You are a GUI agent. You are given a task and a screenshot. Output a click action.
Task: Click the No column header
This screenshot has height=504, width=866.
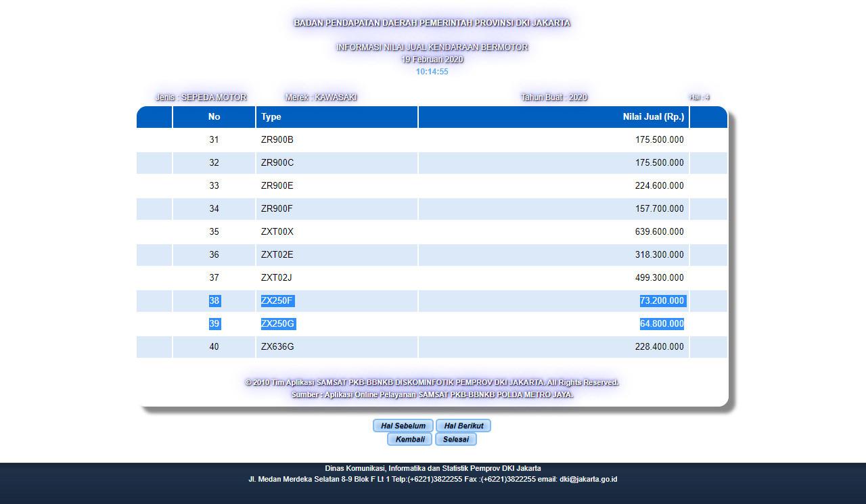(x=214, y=117)
